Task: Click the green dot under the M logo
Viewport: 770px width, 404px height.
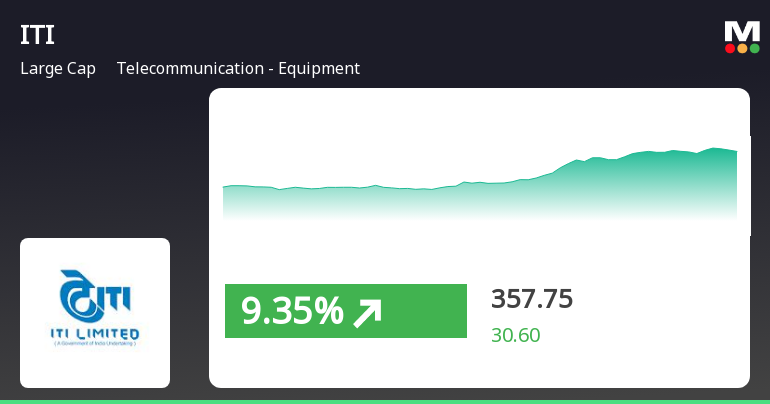Action: click(754, 48)
